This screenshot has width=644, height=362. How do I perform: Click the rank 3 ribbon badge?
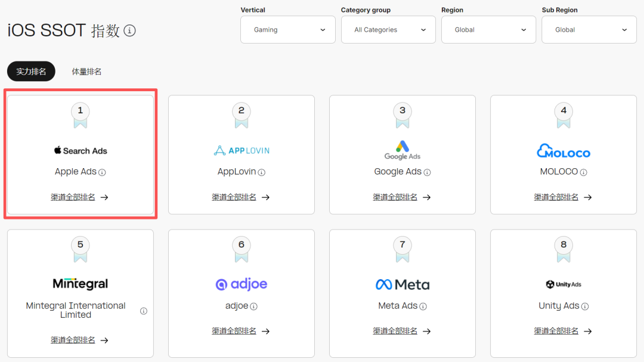402,116
